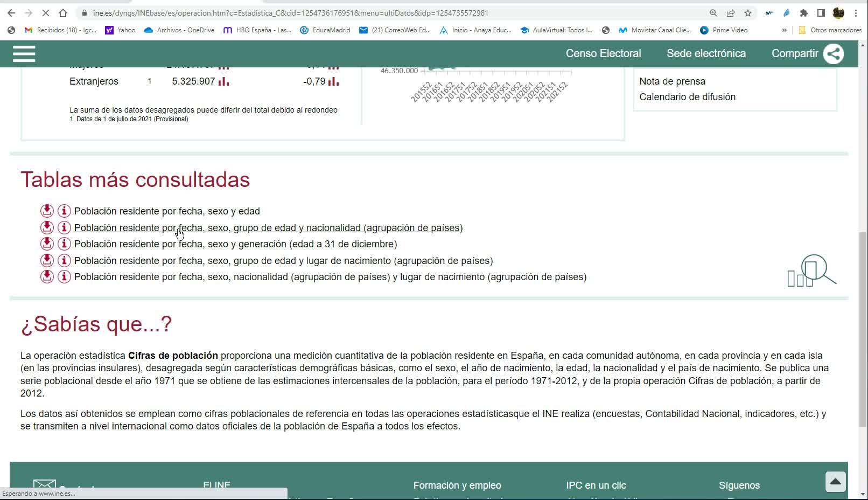
Task: Open the Chrome profile avatar
Action: (x=838, y=13)
